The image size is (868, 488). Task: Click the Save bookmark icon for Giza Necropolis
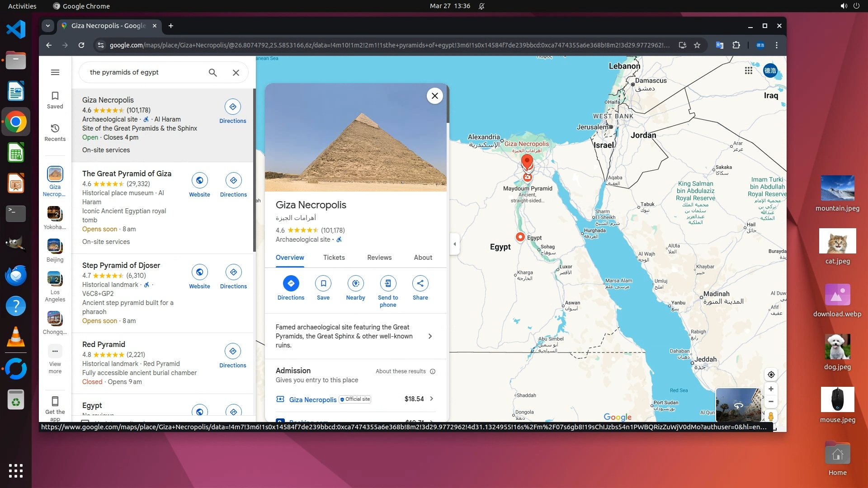pyautogui.click(x=323, y=283)
